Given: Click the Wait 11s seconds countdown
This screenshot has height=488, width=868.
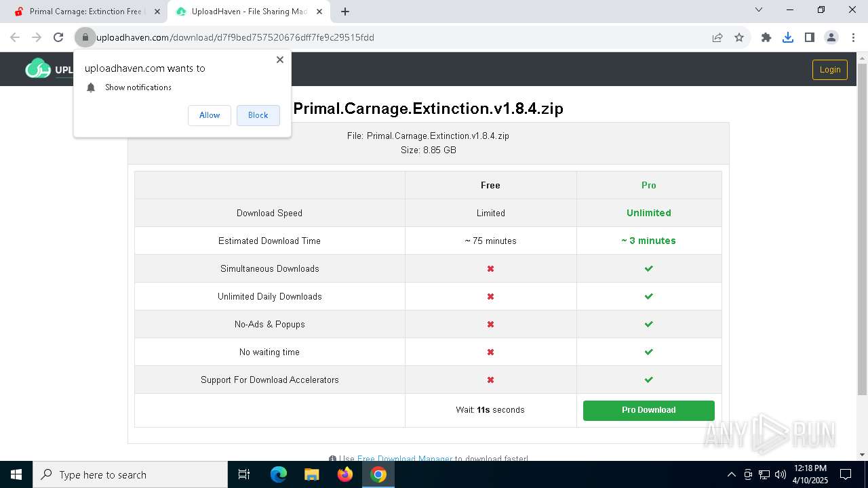Looking at the screenshot, I should click(x=490, y=410).
